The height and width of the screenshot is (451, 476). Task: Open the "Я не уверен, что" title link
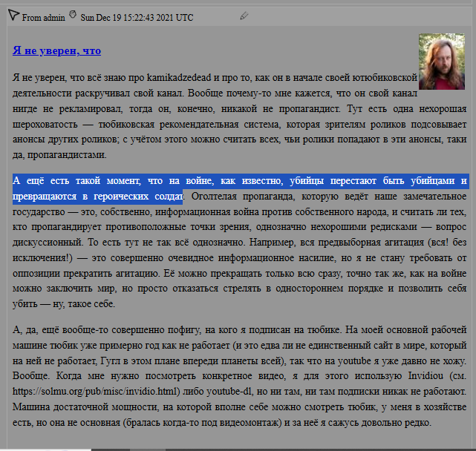click(56, 50)
